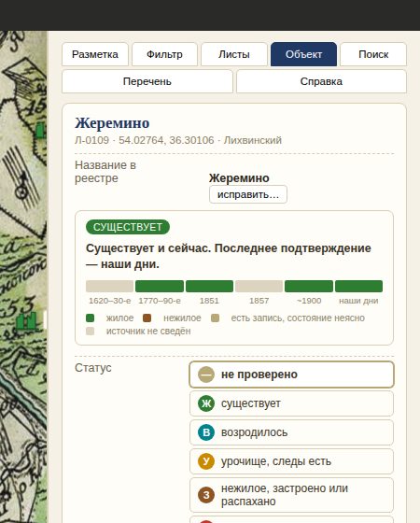Click the 1857 timeline segment
The image size is (420, 523).
(259, 286)
